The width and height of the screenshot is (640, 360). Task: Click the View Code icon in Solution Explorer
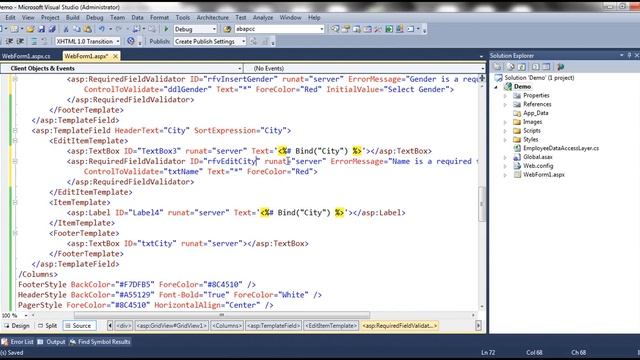[536, 67]
